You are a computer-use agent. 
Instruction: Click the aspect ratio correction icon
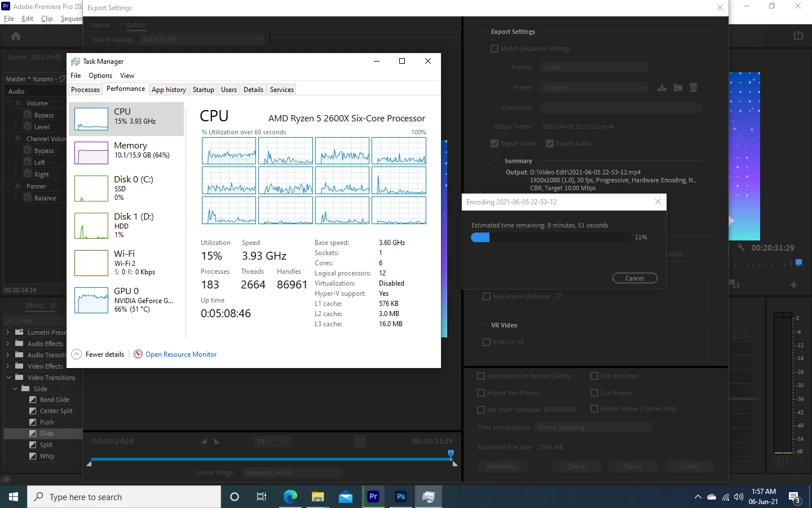point(360,441)
